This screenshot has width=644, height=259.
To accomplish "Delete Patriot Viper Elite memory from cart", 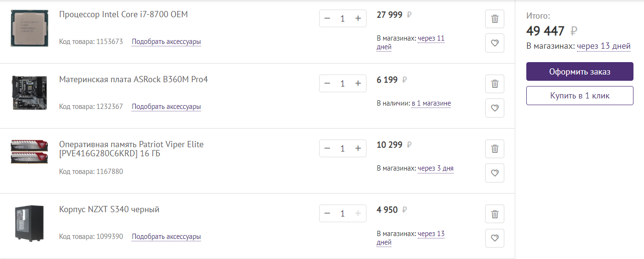I will pos(495,149).
